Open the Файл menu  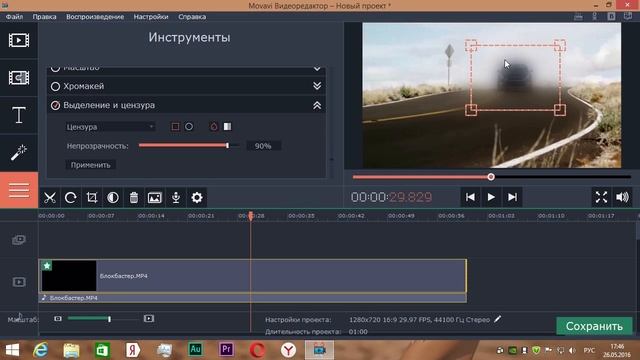14,17
